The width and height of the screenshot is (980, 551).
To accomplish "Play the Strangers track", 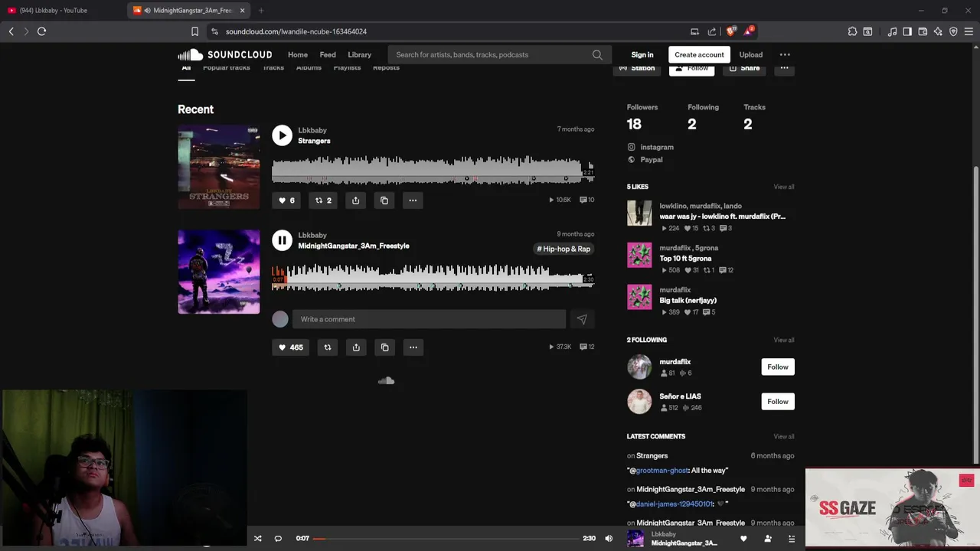I will [x=282, y=135].
